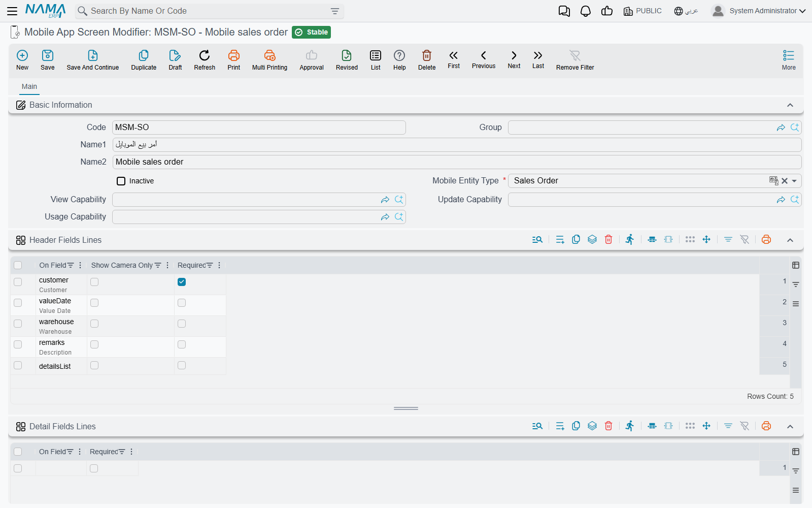This screenshot has width=812, height=508.
Task: Open the List view
Action: coord(376,60)
